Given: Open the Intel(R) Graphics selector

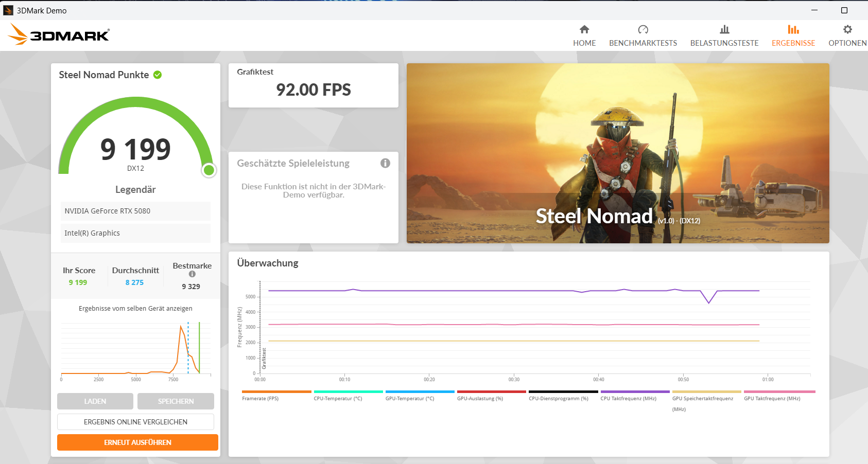Looking at the screenshot, I should pos(135,233).
